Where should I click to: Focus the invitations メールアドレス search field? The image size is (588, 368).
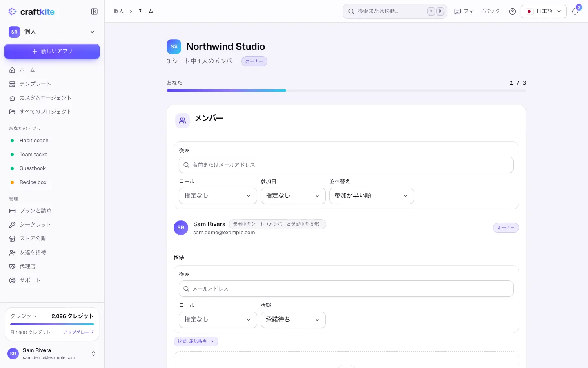346,289
